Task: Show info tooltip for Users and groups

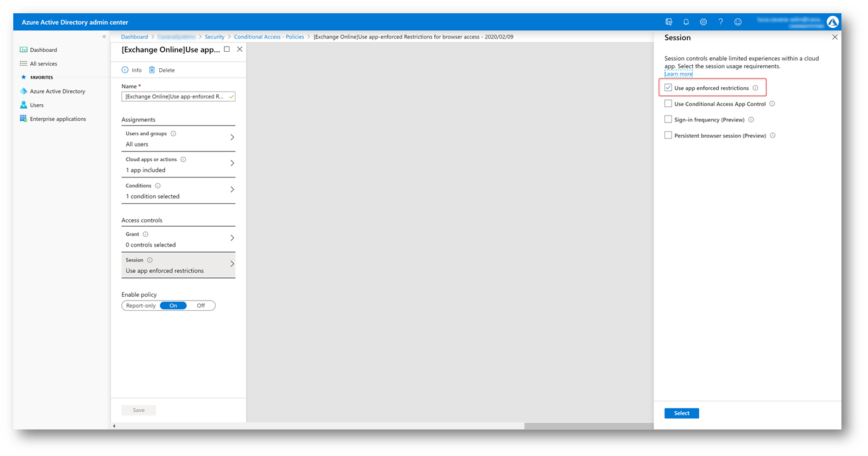Action: pyautogui.click(x=173, y=134)
